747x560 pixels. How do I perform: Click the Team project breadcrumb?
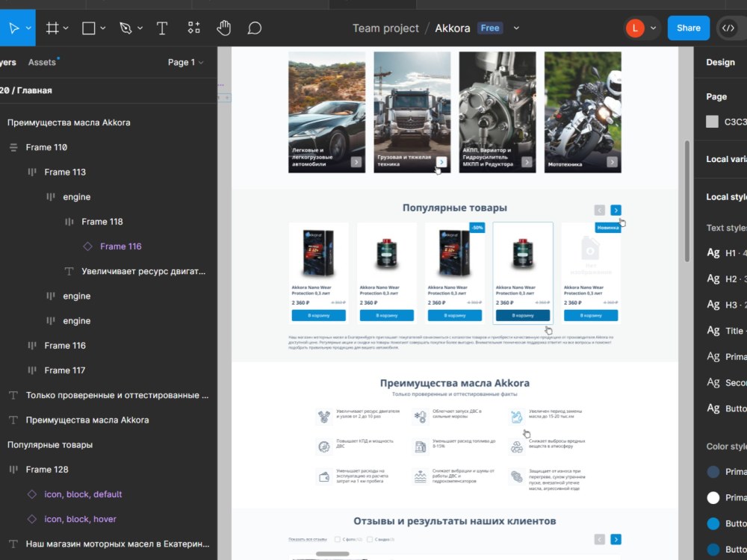pyautogui.click(x=385, y=28)
